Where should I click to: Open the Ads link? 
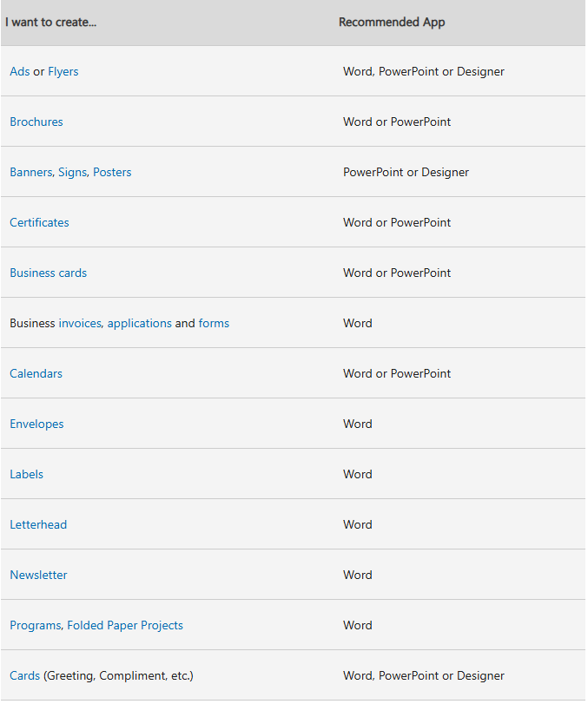[20, 71]
